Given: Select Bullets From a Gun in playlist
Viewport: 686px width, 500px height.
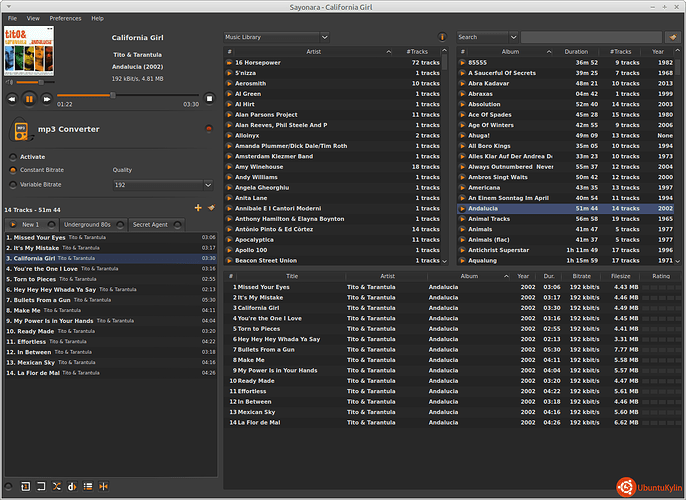Looking at the screenshot, I should (111, 300).
